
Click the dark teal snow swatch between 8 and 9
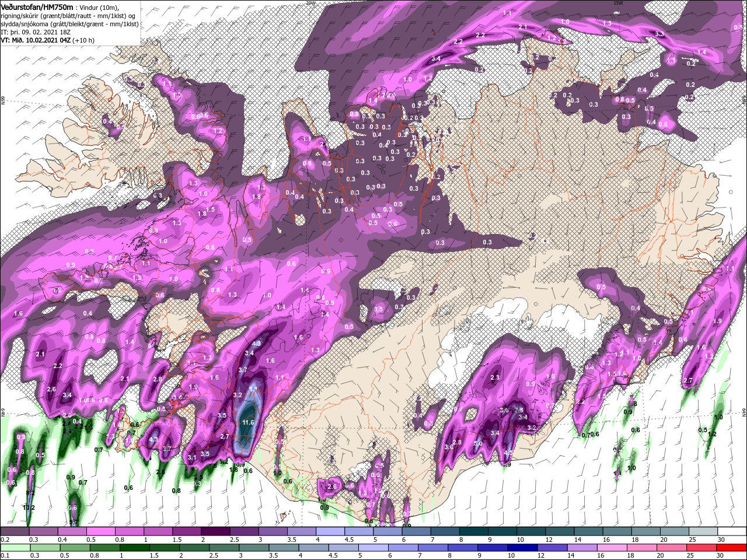click(473, 532)
